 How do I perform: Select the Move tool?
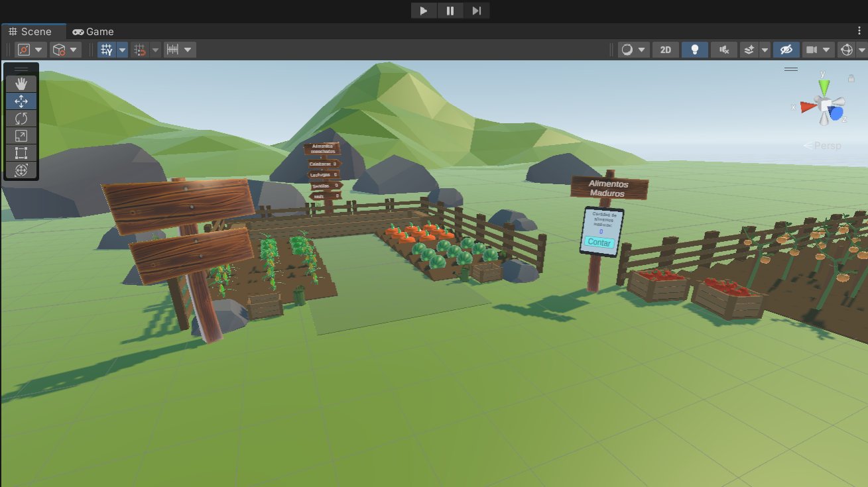pyautogui.click(x=21, y=101)
